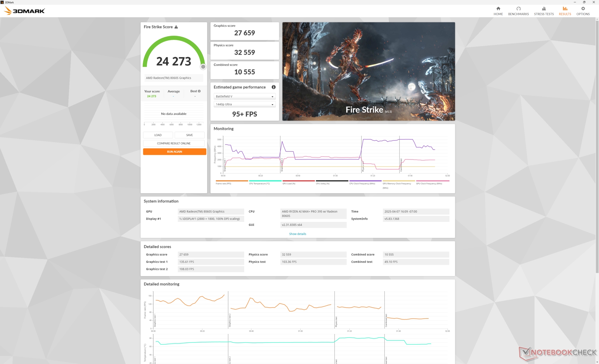Click Compare Result Online
The height and width of the screenshot is (364, 599).
[x=174, y=143]
